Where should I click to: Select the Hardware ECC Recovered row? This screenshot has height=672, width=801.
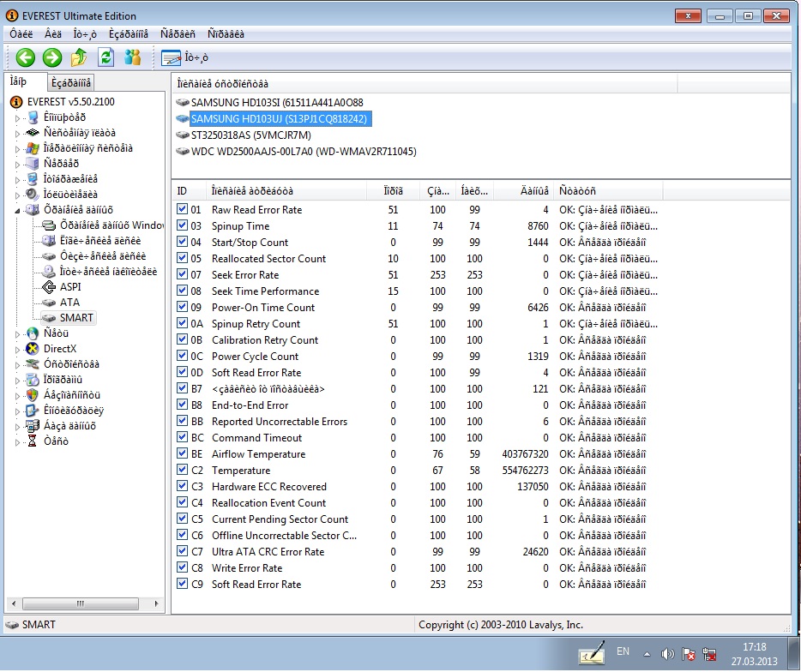click(418, 487)
